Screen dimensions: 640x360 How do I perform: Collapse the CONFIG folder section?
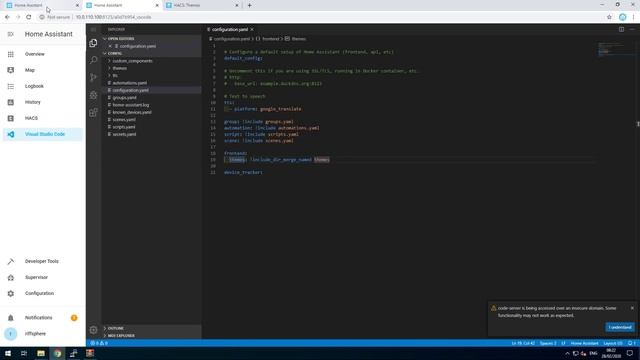[151, 53]
